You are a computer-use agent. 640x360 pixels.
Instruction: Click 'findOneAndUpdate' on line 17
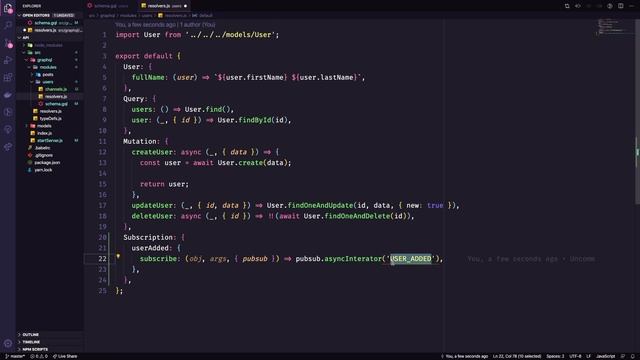[320, 205]
